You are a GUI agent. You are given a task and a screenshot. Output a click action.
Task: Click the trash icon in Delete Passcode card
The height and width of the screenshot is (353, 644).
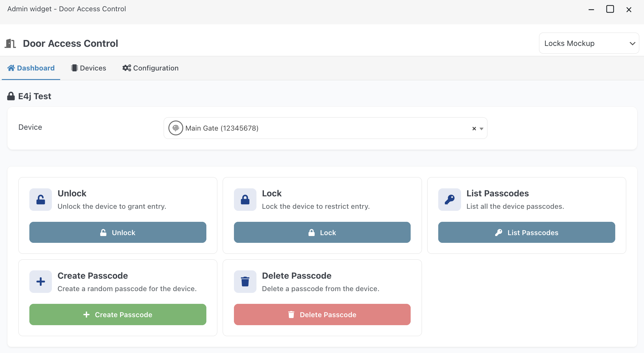pos(245,282)
